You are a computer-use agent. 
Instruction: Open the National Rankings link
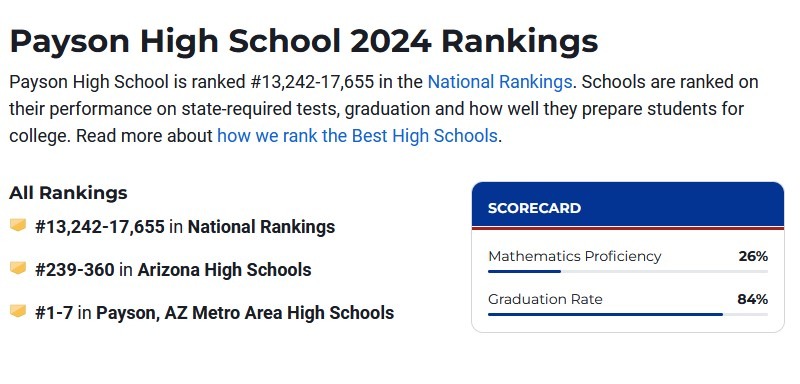[x=499, y=82]
